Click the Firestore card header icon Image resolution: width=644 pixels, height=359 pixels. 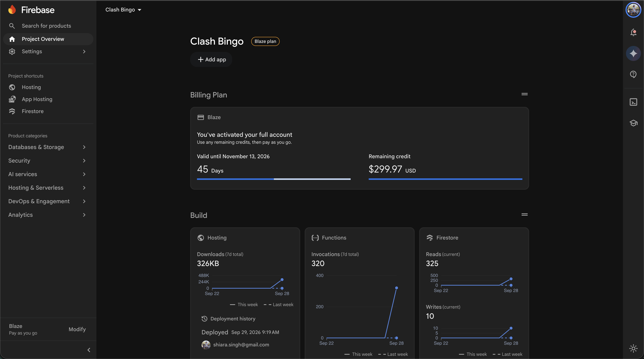pos(430,238)
